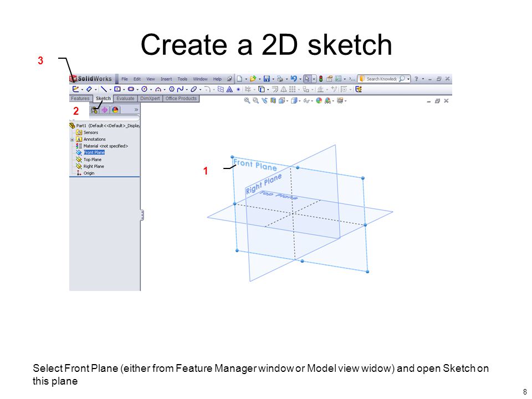Open the File menu
The height and width of the screenshot is (399, 532).
[125, 79]
